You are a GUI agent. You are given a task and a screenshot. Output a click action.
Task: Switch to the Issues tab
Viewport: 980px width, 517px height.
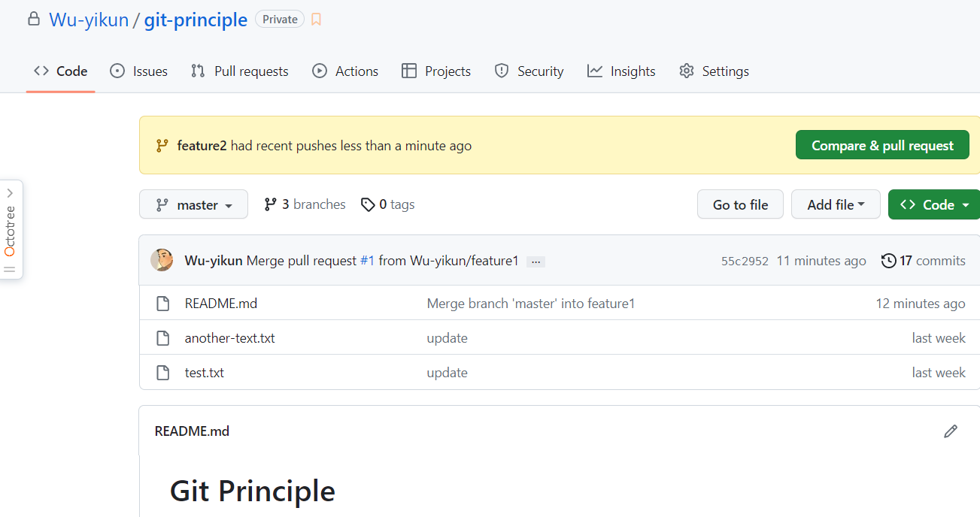(x=139, y=71)
